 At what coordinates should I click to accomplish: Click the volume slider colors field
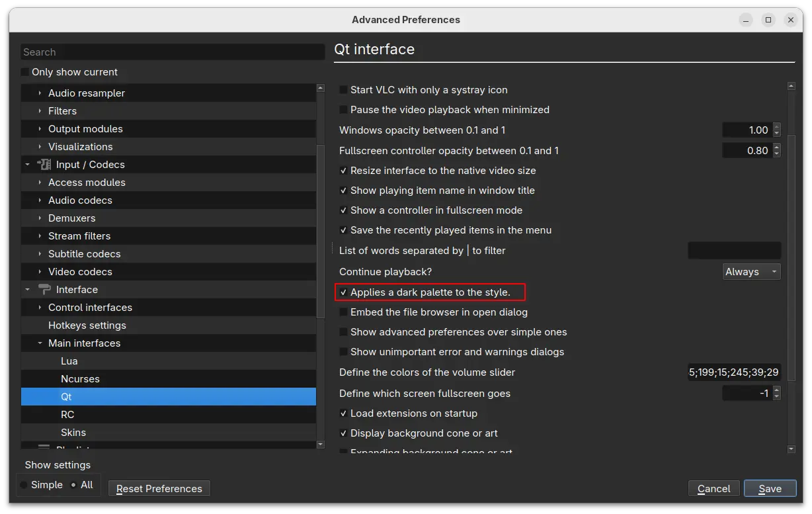tap(735, 372)
